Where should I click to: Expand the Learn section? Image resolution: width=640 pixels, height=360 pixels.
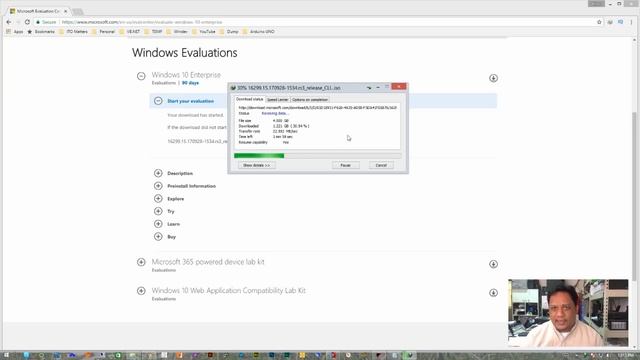click(x=158, y=224)
